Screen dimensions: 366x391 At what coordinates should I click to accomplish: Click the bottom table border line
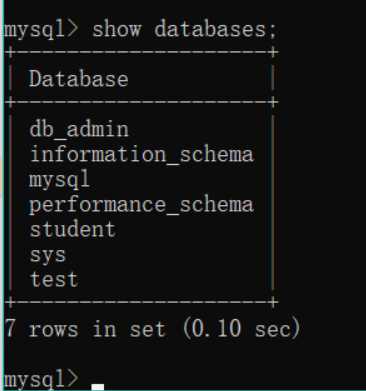point(141,303)
